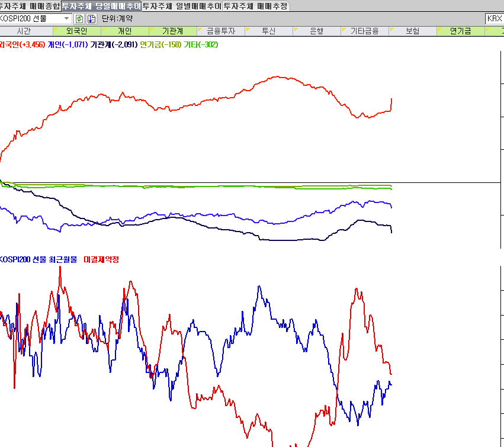This screenshot has width=504, height=447.
Task: Toggle the 연기금 investor column
Action: pyautogui.click(x=460, y=31)
